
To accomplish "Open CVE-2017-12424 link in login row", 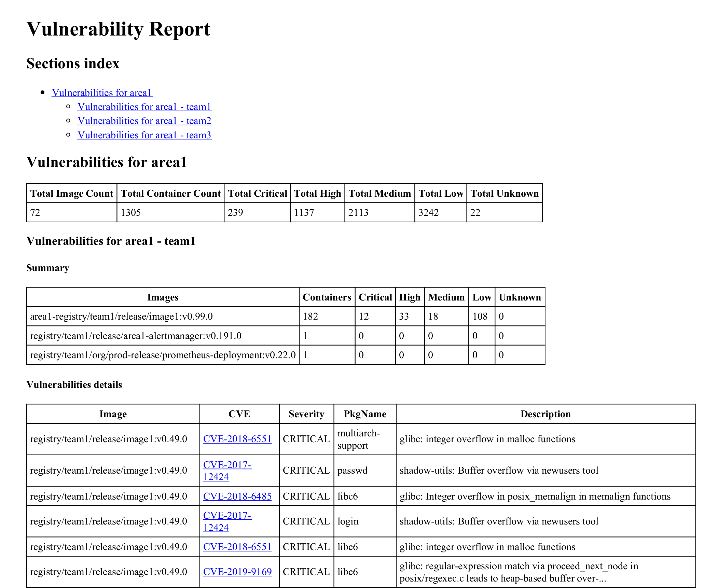I will pyautogui.click(x=227, y=521).
